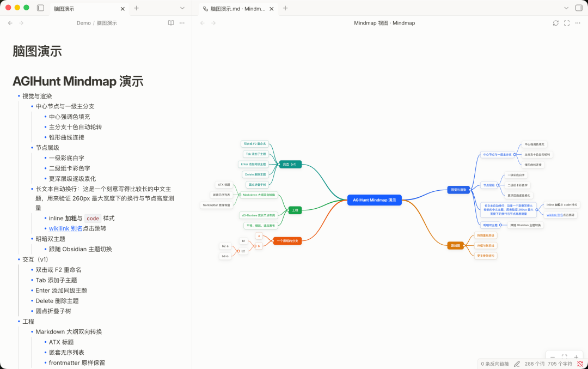Collapse 中心节点与一级主分支 node via its circle
This screenshot has height=369, width=588.
(x=514, y=155)
